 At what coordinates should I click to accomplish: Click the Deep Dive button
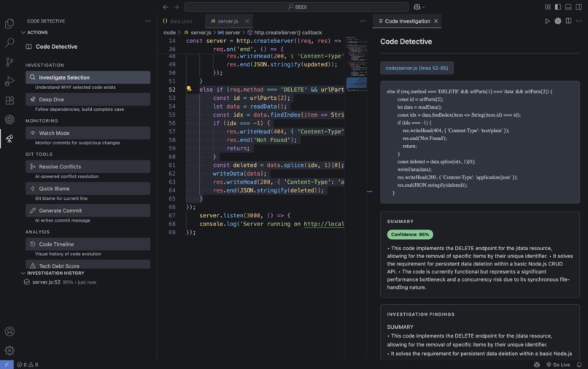pyautogui.click(x=88, y=99)
